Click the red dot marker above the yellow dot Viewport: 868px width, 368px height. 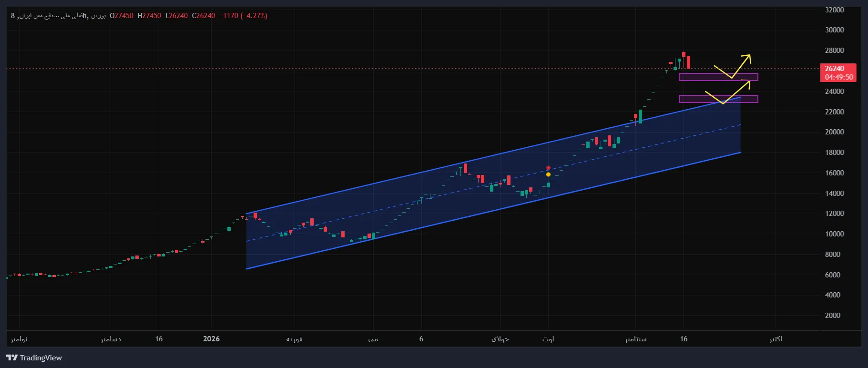click(548, 168)
